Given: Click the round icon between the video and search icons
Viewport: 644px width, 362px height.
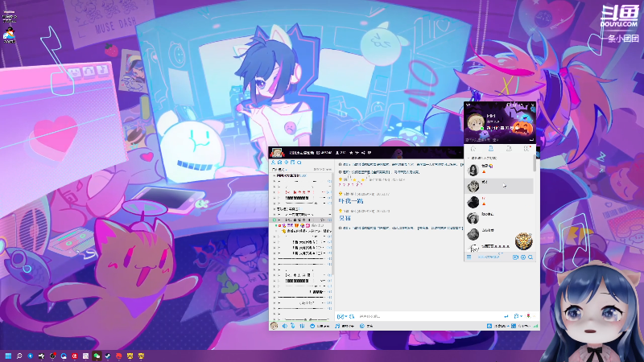Looking at the screenshot, I should click(522, 257).
